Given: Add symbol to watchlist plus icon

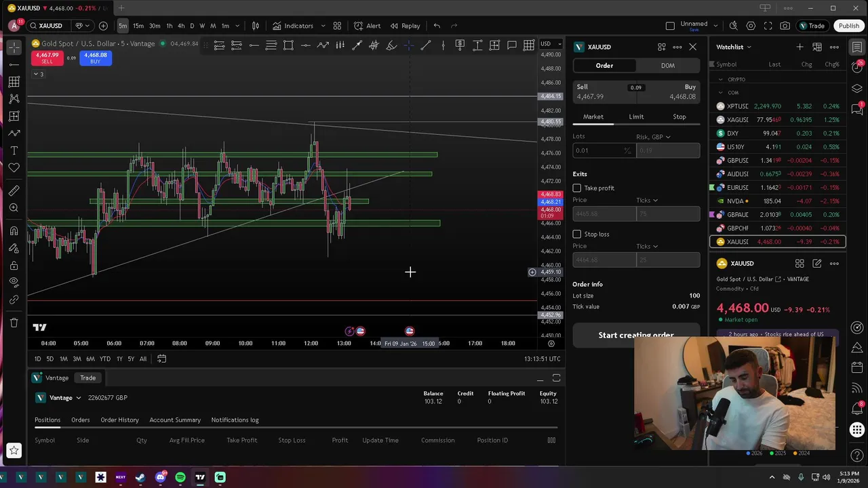Looking at the screenshot, I should coord(800,47).
